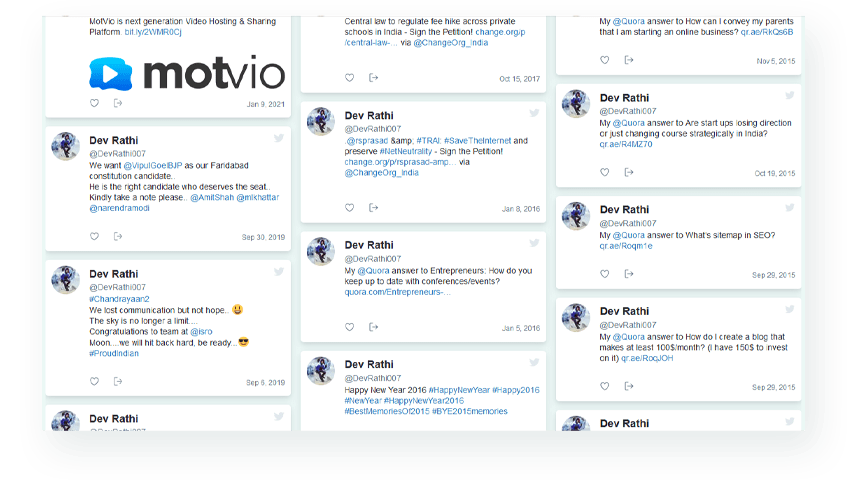Share the Entrepreneurs Quora tweet from Jan 5, 2016

(x=373, y=327)
